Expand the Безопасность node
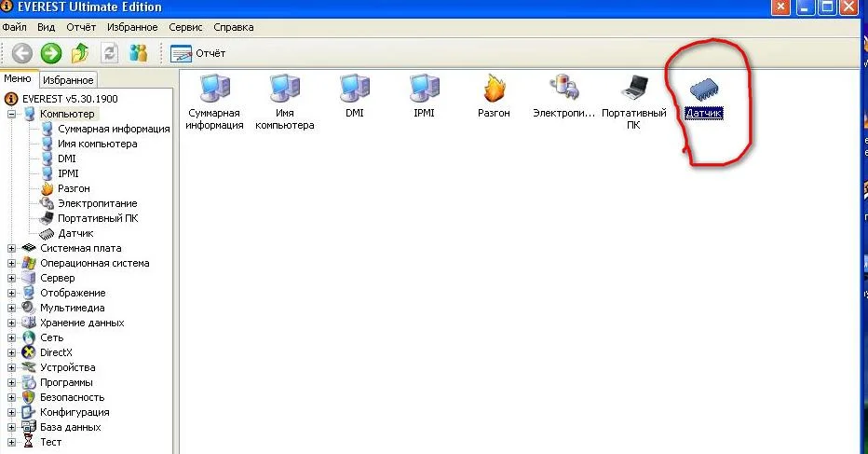The width and height of the screenshot is (868, 454). [x=11, y=397]
